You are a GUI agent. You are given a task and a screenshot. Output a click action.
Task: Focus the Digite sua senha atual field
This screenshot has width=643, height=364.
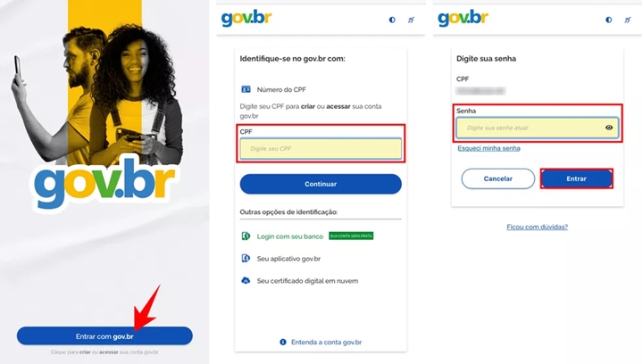(538, 128)
